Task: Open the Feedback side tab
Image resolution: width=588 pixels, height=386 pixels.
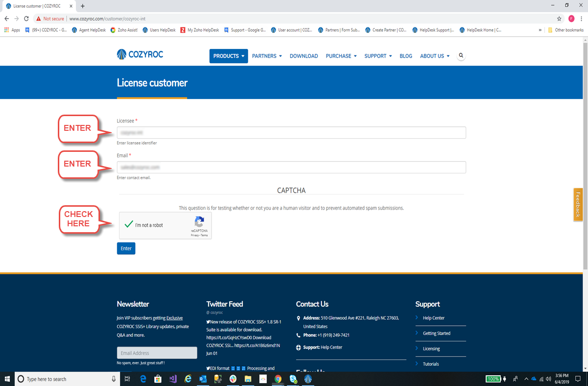Action: 578,205
